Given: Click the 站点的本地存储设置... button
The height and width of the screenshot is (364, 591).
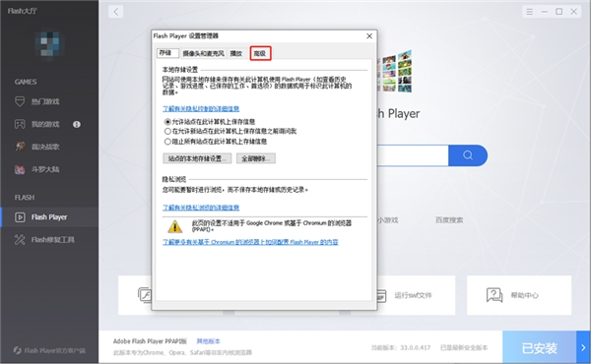Looking at the screenshot, I should click(197, 158).
